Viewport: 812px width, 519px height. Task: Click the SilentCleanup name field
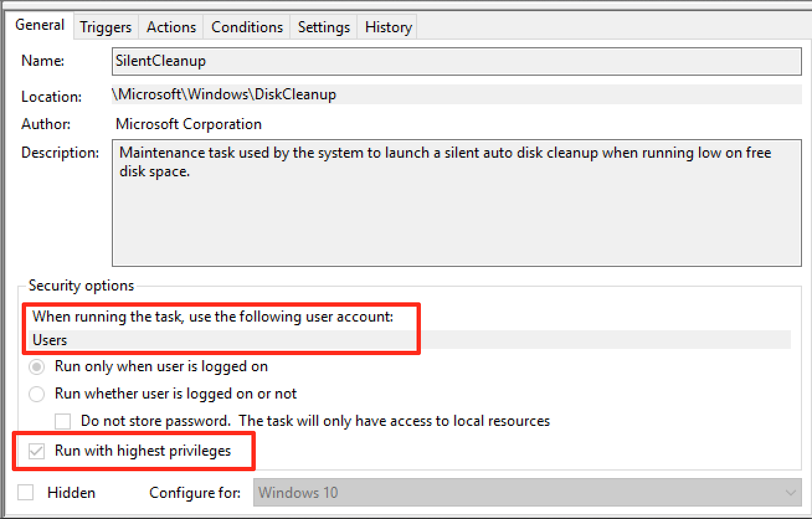point(456,61)
